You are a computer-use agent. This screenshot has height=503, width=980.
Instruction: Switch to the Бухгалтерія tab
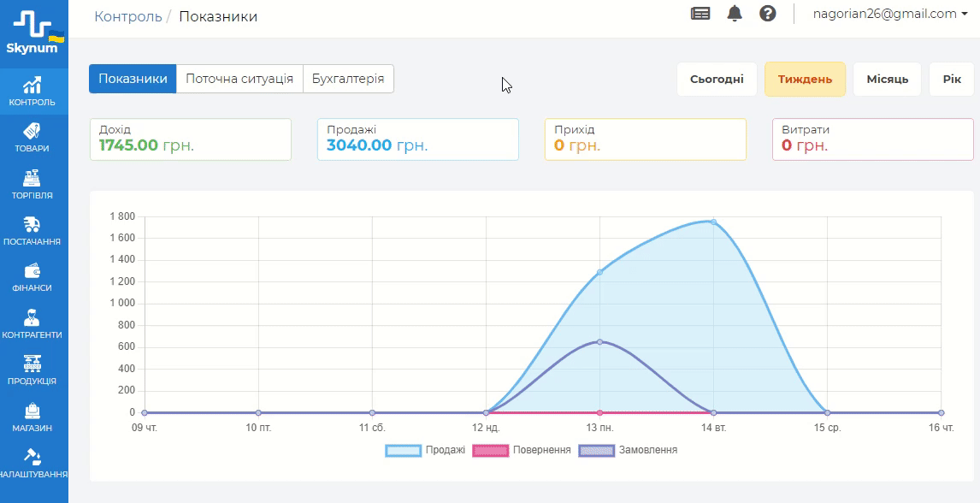pos(348,79)
